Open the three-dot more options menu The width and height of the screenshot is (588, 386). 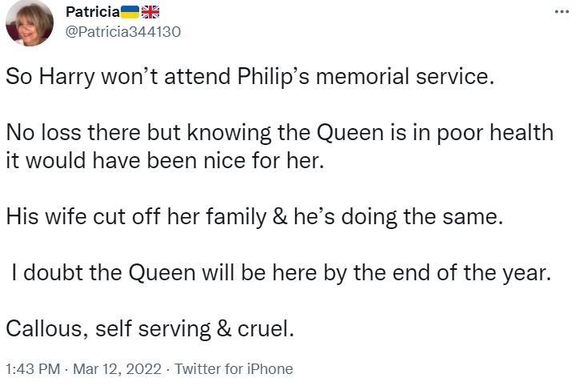click(x=562, y=12)
